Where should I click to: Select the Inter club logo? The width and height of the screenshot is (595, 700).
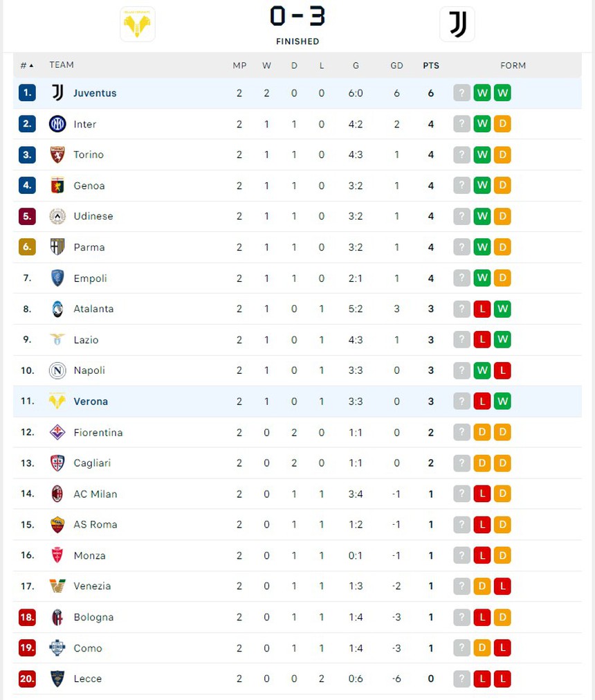(x=57, y=124)
